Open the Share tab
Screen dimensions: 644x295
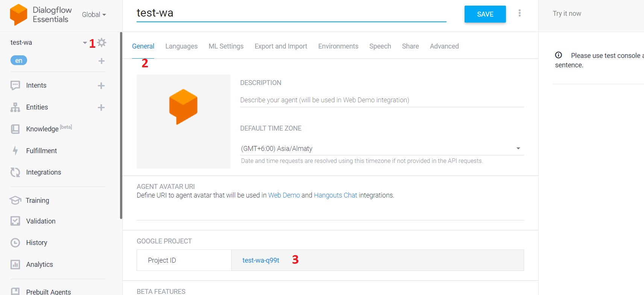point(410,46)
